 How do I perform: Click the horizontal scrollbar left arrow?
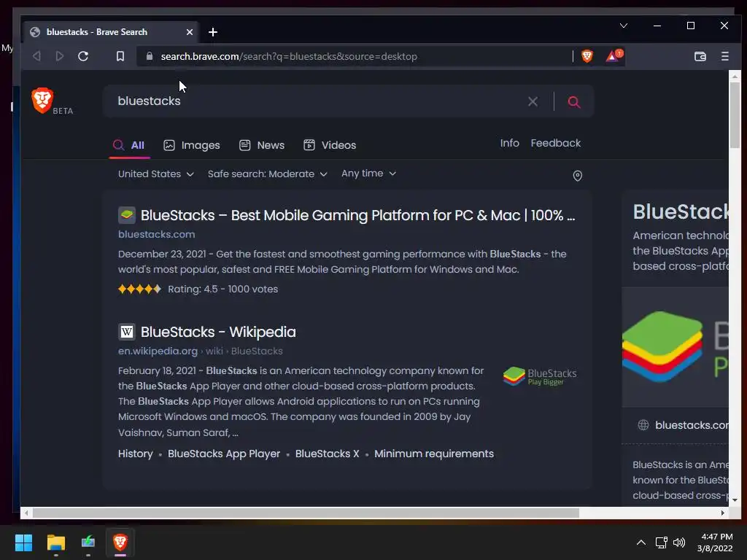(26, 513)
